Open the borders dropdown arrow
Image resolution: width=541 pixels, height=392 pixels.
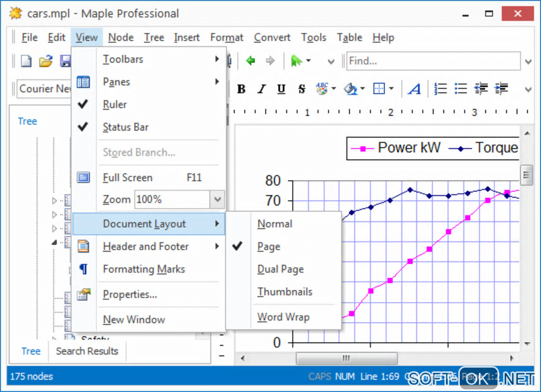(x=391, y=88)
